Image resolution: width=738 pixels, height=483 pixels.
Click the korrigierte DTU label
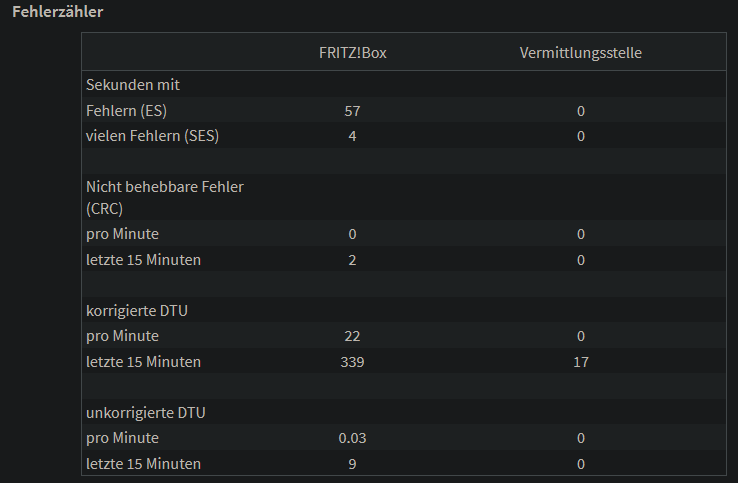pos(137,311)
